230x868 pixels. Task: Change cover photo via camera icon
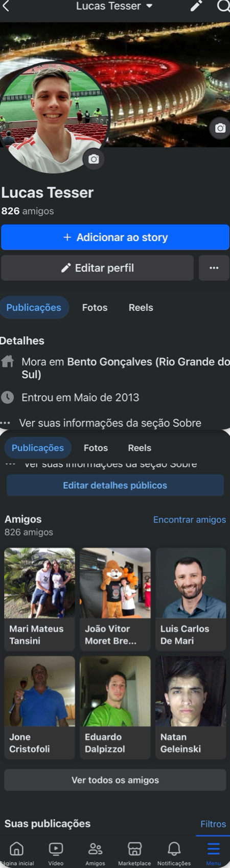[220, 128]
